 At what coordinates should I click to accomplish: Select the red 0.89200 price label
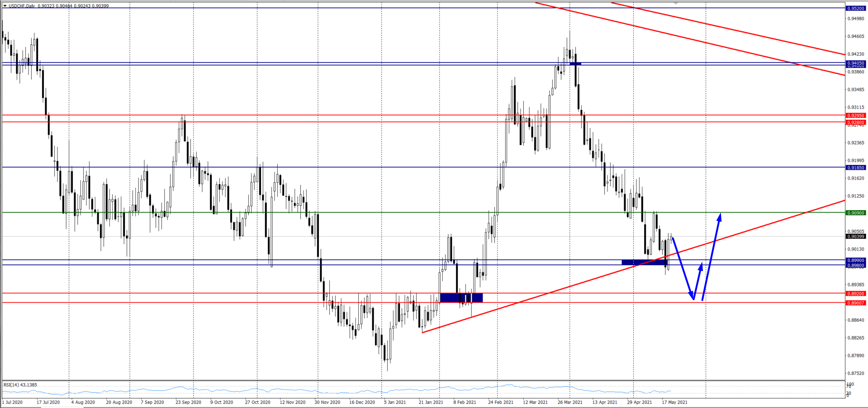[x=855, y=294]
